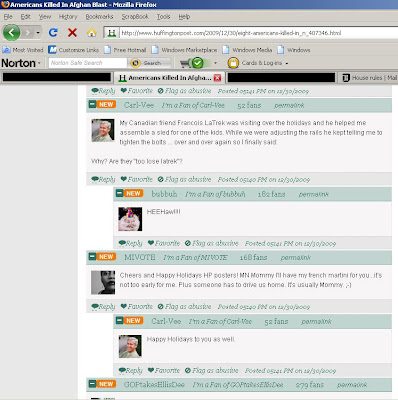Screen dimensions: 398x400
Task: Click the grey Forward arrow button
Action: point(28,33)
